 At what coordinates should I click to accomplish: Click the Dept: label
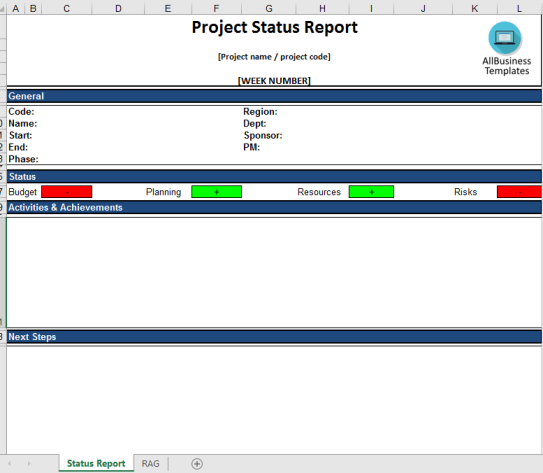tap(255, 124)
